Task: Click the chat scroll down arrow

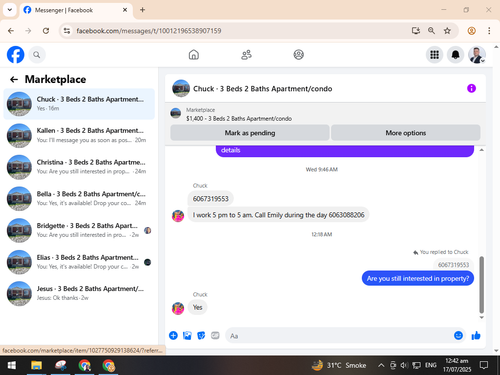Action: [481, 317]
